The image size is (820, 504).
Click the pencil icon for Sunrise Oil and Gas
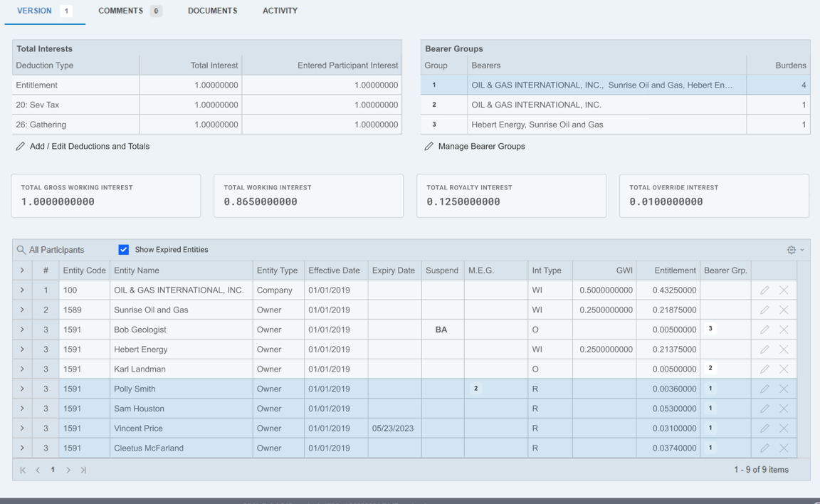pos(764,310)
